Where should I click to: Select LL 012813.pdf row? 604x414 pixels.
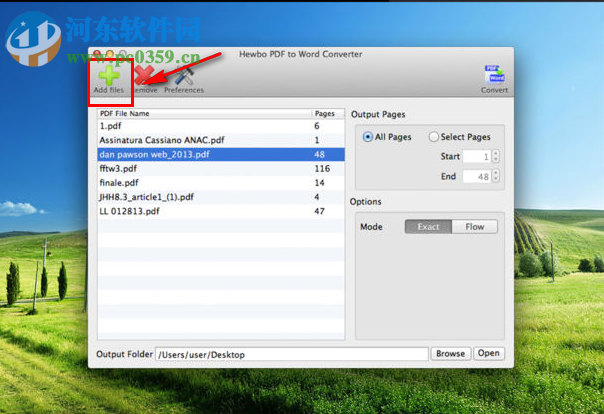[x=221, y=211]
